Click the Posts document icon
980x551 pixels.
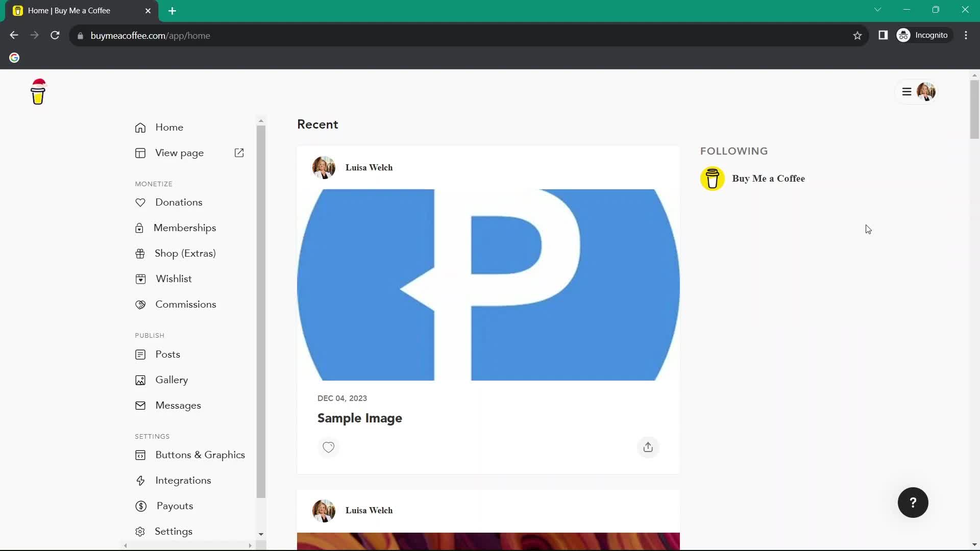[140, 355]
